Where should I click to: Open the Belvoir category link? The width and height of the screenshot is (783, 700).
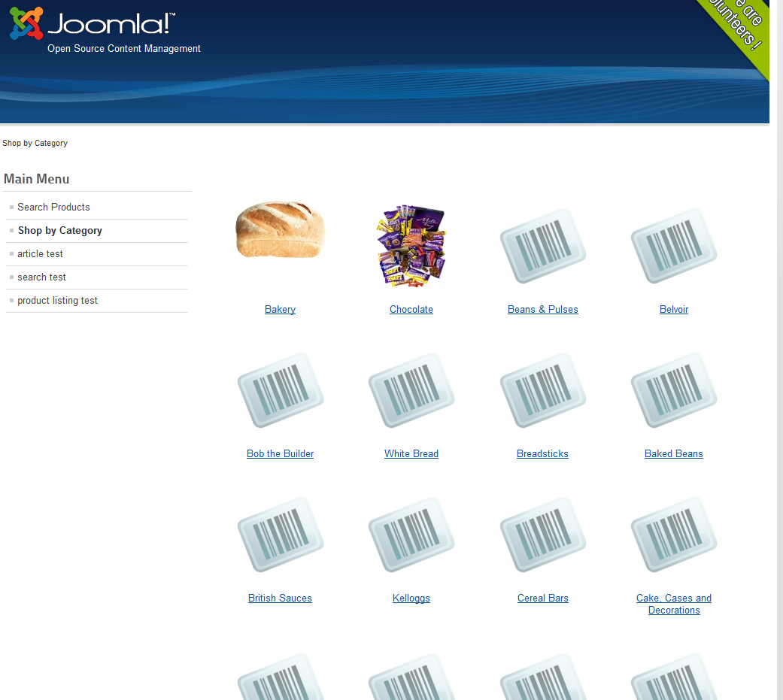point(674,310)
